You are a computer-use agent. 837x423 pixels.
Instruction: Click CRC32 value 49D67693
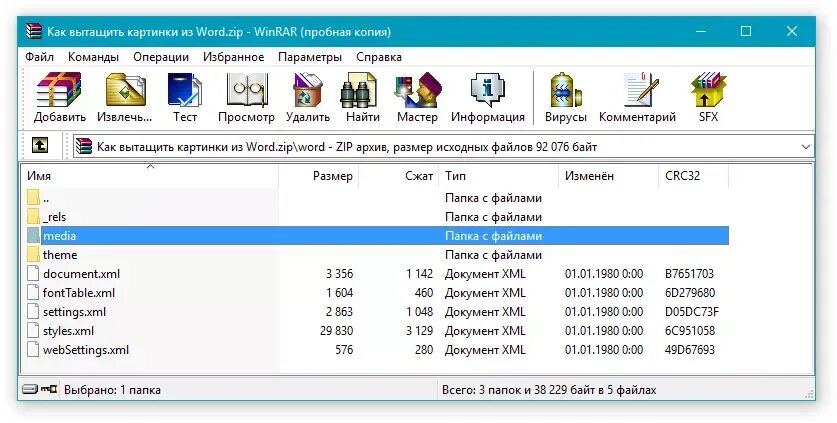point(690,350)
